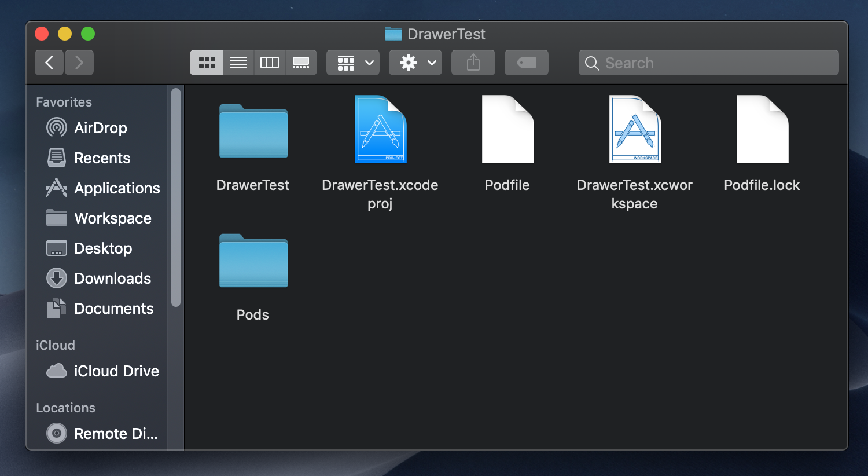Image resolution: width=868 pixels, height=476 pixels.
Task: Select the DrawerTest folder icon
Action: [x=253, y=131]
